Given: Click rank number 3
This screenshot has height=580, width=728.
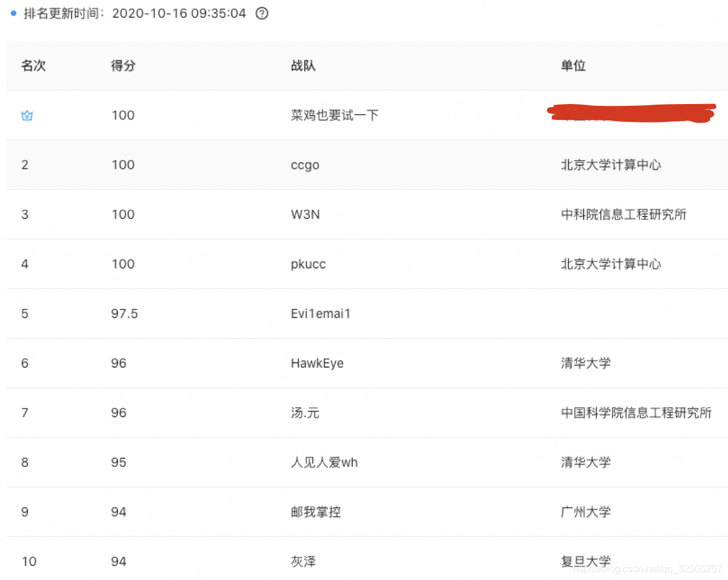Looking at the screenshot, I should click(25, 215).
